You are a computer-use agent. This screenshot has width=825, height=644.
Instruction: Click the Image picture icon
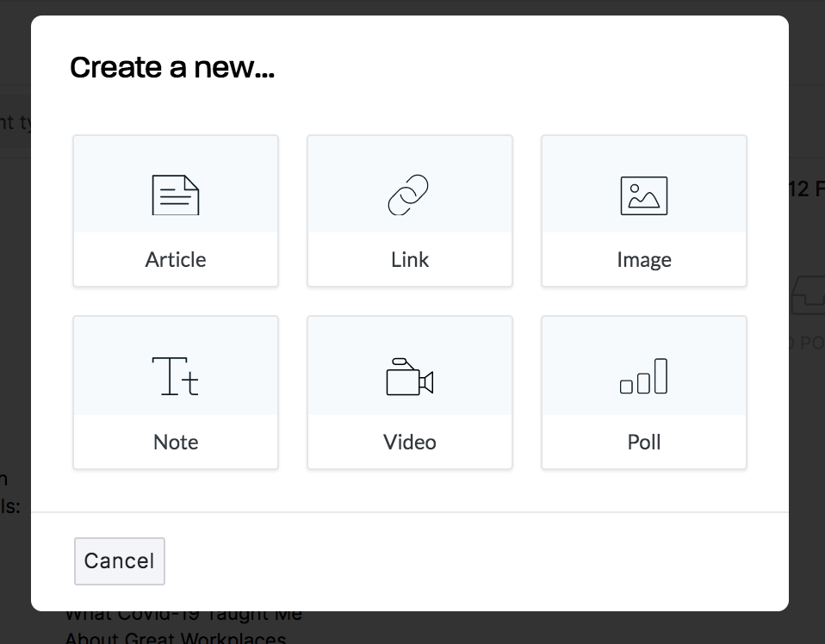[x=644, y=195]
